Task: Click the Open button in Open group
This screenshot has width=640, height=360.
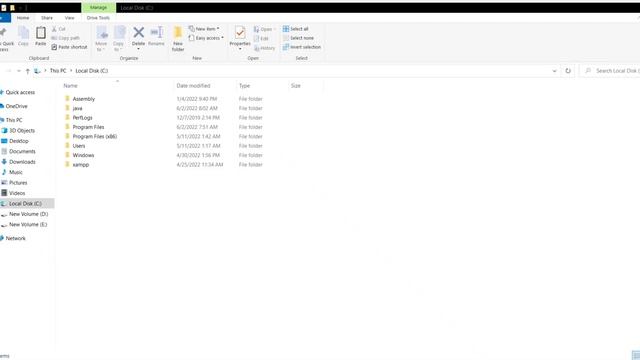Action: coord(263,29)
